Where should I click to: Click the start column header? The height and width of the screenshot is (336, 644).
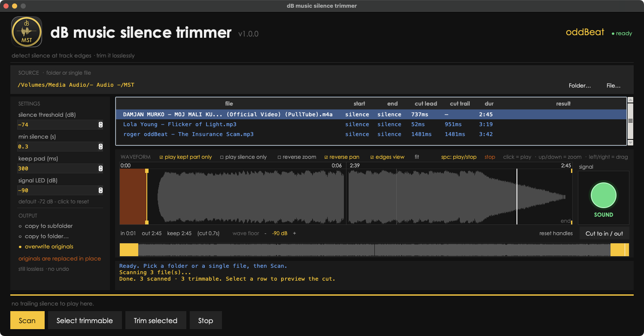pyautogui.click(x=359, y=104)
